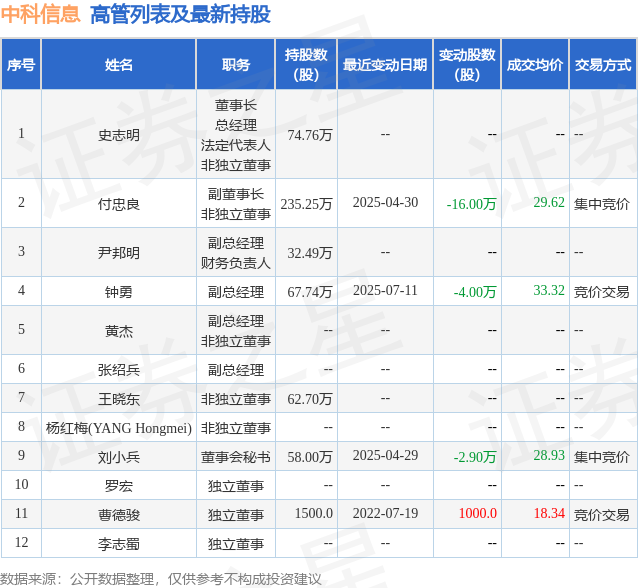Click the red average price 18.34

pyautogui.click(x=549, y=514)
